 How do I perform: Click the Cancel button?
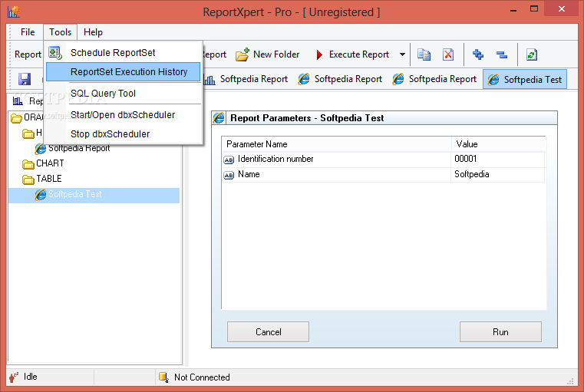click(268, 331)
